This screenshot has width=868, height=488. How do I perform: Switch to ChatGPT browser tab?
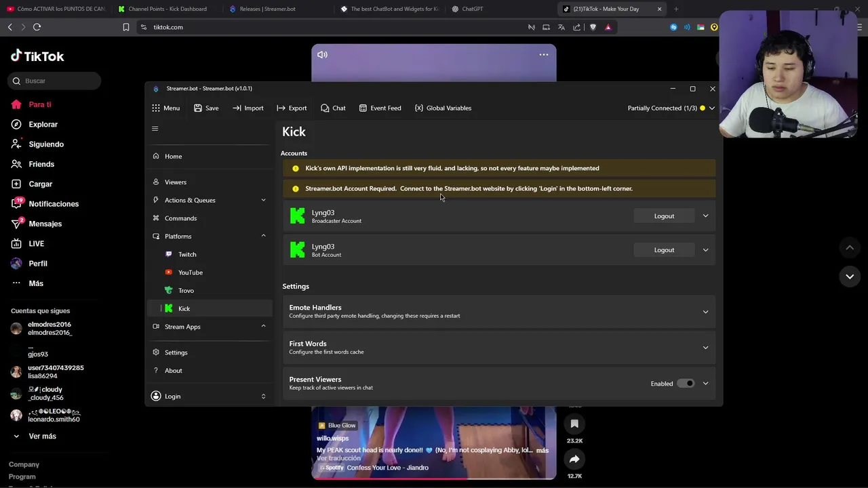pos(472,9)
